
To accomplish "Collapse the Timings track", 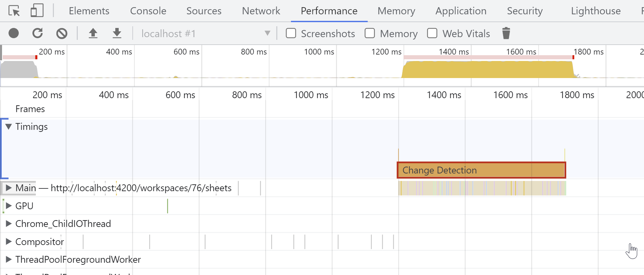I will pyautogui.click(x=9, y=126).
